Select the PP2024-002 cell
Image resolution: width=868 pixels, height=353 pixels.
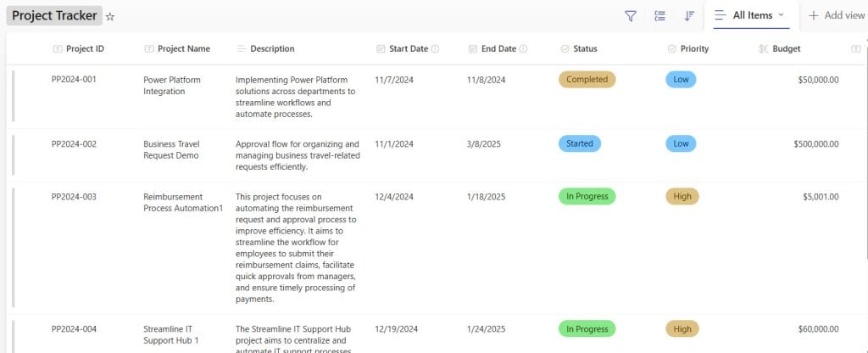coord(74,144)
